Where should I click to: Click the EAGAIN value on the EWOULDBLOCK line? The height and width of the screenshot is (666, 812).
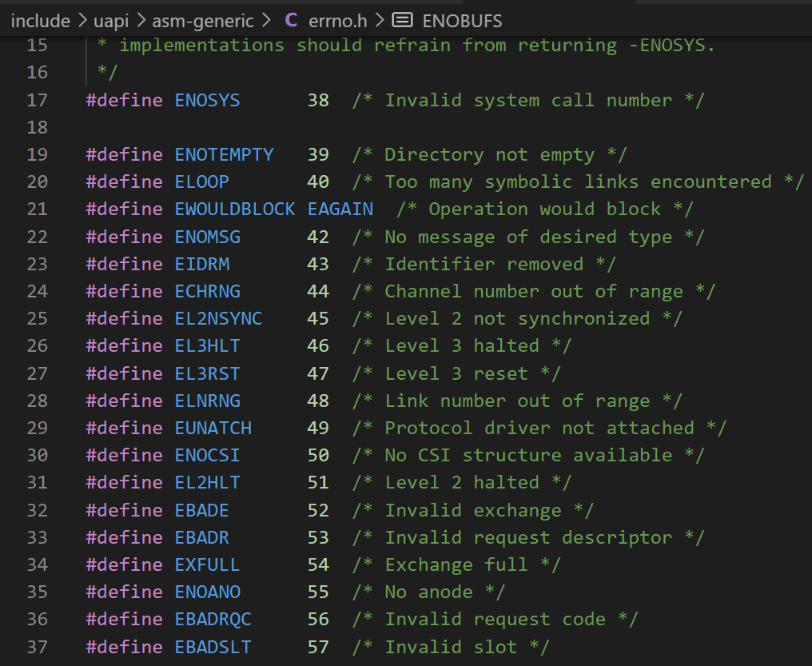(x=340, y=209)
